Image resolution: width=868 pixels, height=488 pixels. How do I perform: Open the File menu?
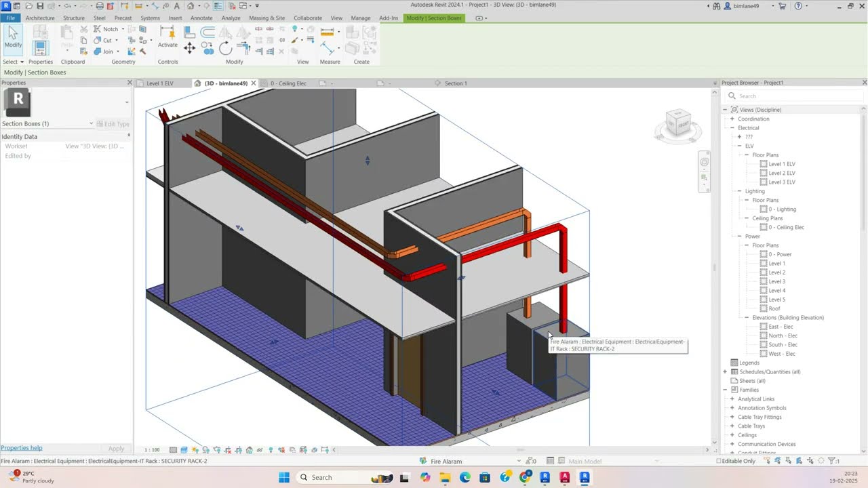[x=10, y=18]
